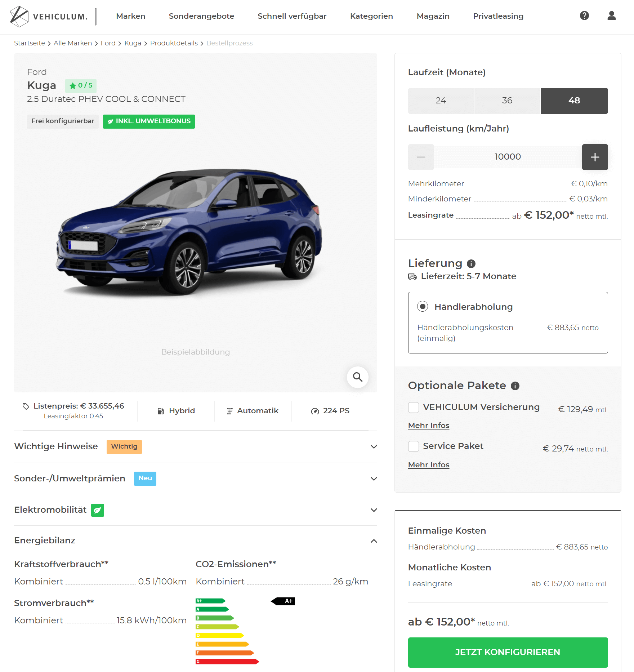634x672 pixels.
Task: Open the Marken menu
Action: click(131, 16)
